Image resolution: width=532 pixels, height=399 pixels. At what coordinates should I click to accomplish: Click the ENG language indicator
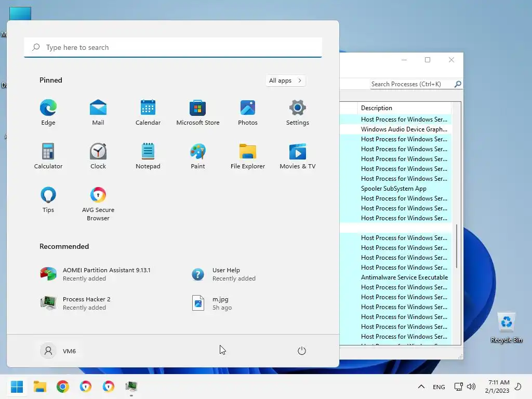tap(438, 387)
